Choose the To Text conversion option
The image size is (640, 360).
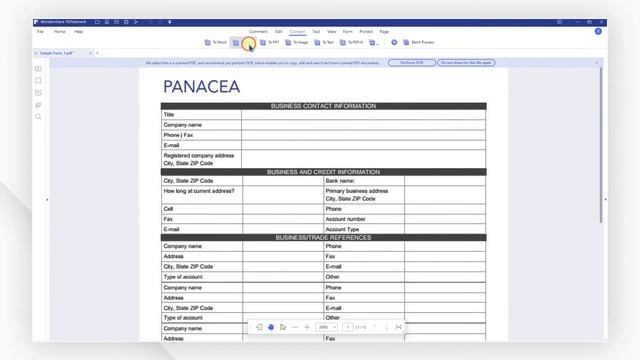(324, 42)
